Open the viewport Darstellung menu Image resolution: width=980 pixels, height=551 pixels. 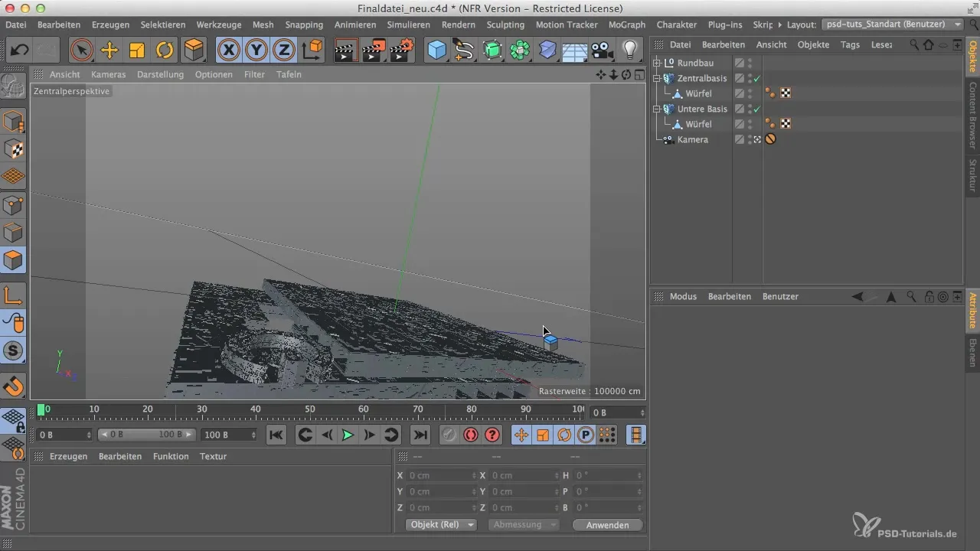coord(160,74)
